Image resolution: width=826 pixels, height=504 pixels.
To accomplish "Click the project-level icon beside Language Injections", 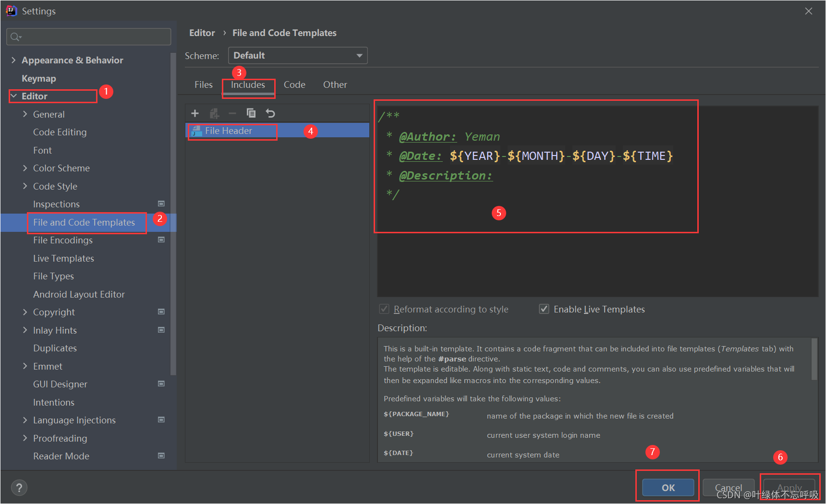I will click(161, 420).
